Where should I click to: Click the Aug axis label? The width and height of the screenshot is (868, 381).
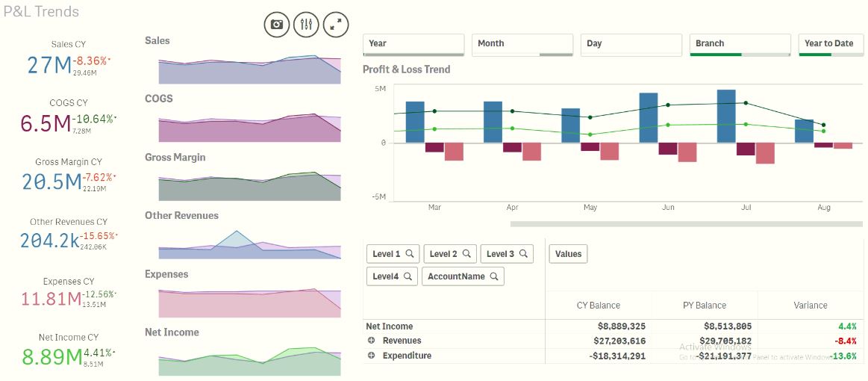pos(824,208)
